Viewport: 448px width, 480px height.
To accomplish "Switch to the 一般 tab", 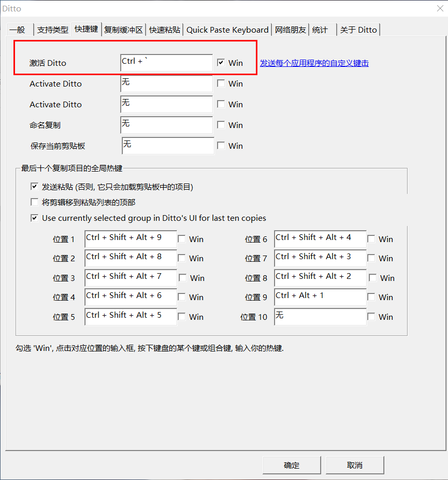I will [x=19, y=30].
